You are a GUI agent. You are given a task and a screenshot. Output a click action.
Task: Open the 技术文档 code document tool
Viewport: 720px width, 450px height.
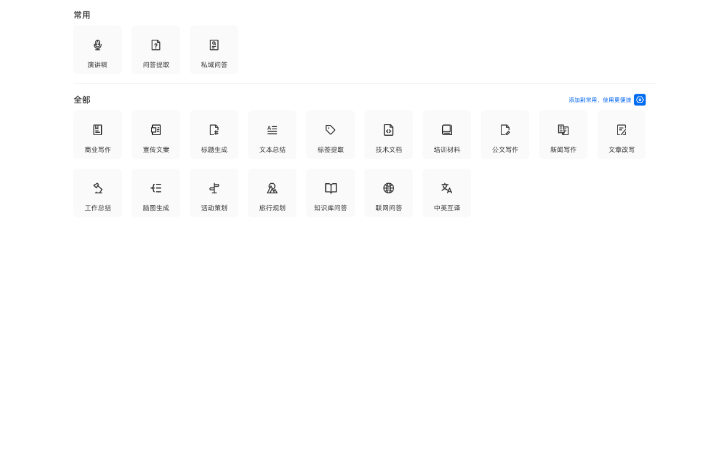[388, 135]
